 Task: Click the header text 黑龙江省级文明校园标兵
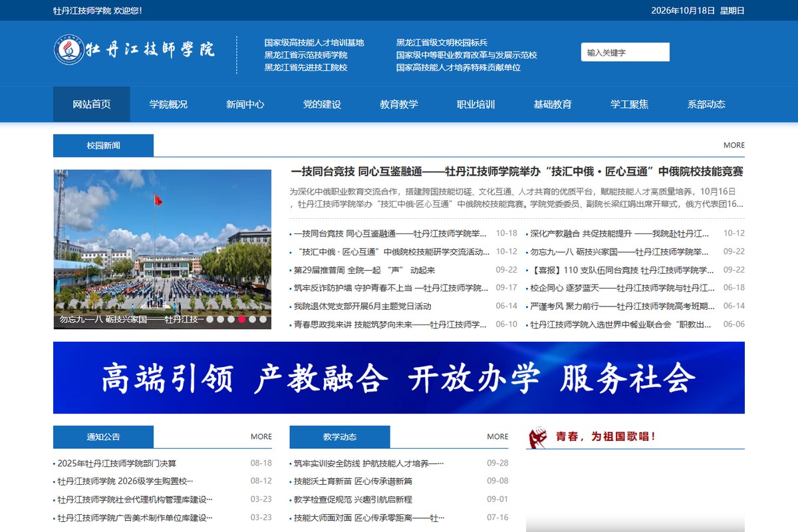tap(442, 43)
